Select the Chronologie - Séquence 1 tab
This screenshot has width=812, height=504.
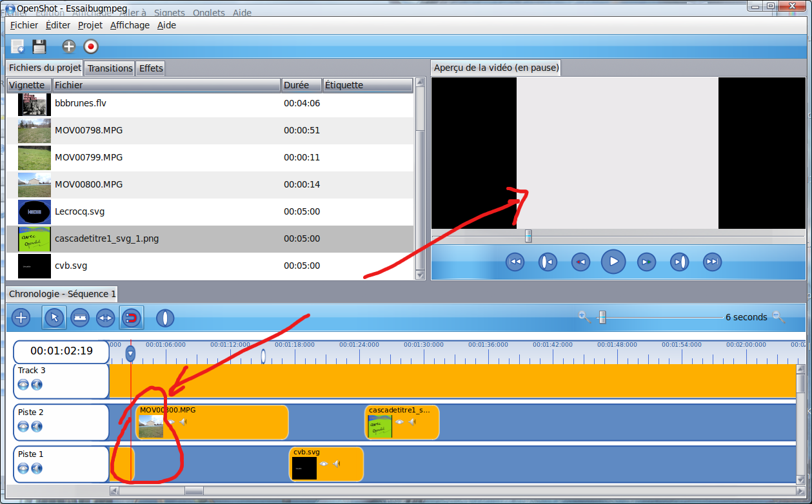pyautogui.click(x=63, y=294)
